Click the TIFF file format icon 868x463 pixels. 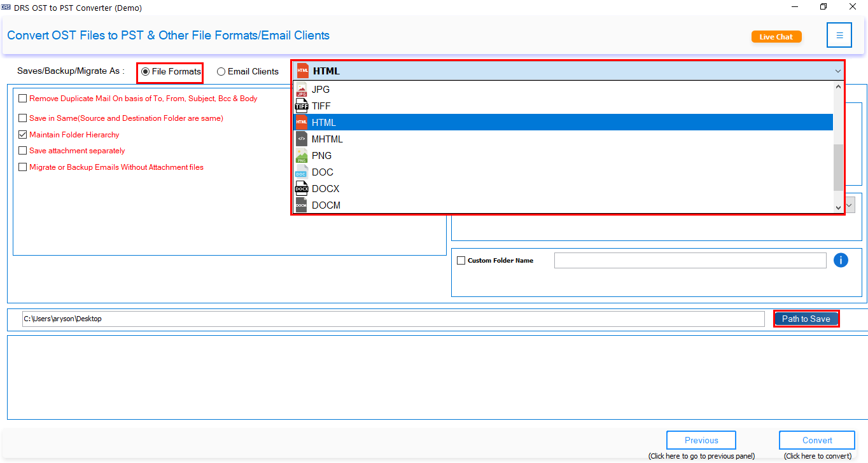[302, 106]
